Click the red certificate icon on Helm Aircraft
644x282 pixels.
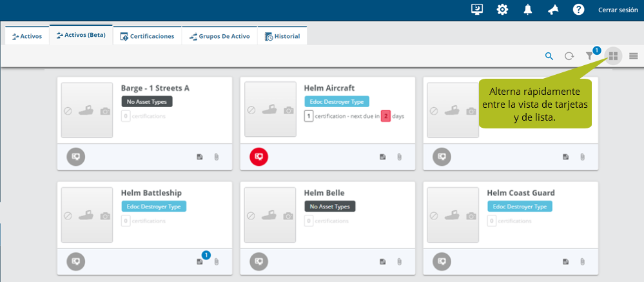pos(259,156)
